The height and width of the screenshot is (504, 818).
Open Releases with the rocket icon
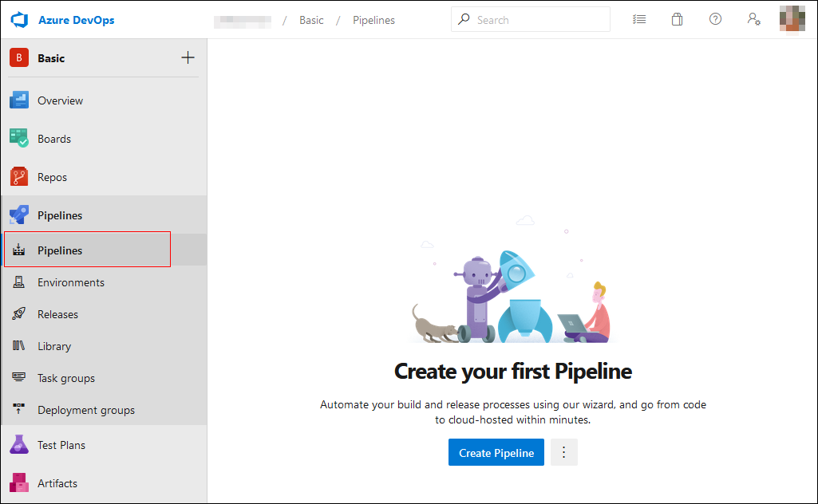pos(57,314)
